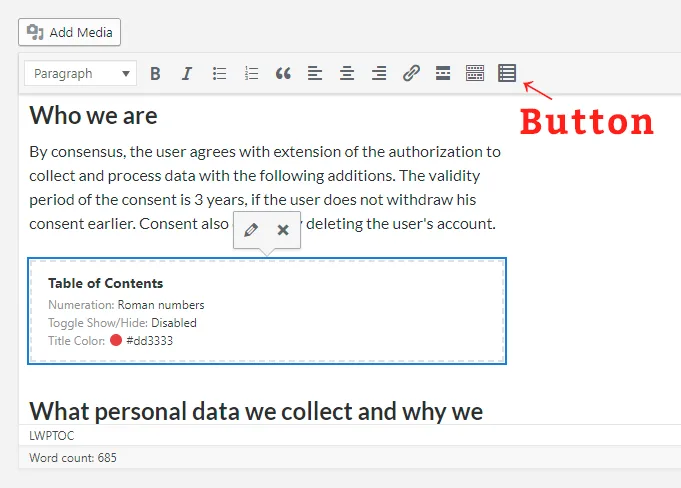This screenshot has height=488, width=681.
Task: Remove the Table of Contents block with X
Action: click(x=283, y=230)
